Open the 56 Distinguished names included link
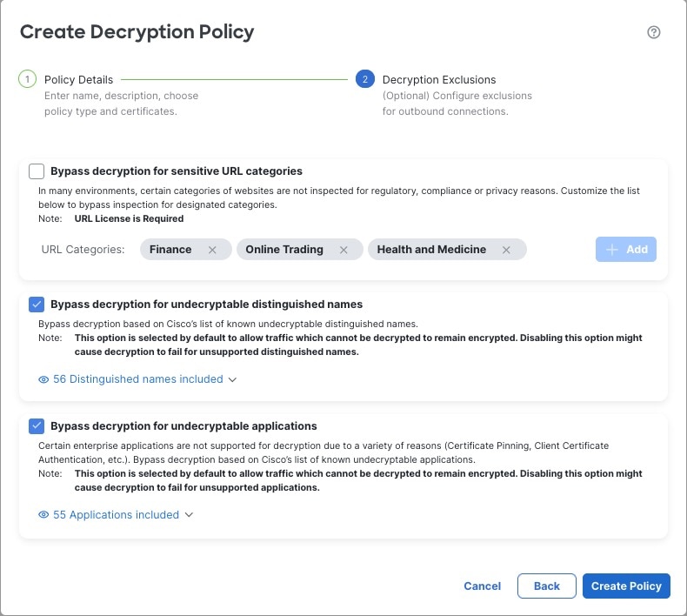Viewport: 687px width, 616px height. [138, 379]
